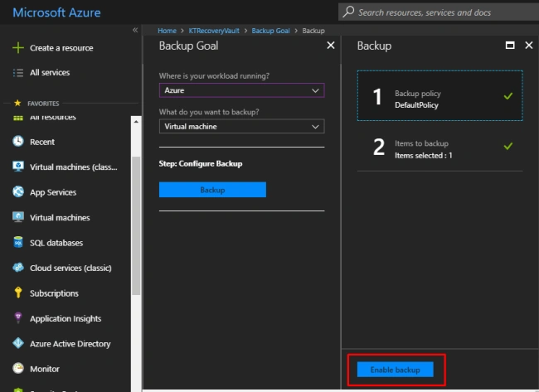This screenshot has height=392, width=539.
Task: Click the Virtual machines label
Action: pyautogui.click(x=60, y=217)
